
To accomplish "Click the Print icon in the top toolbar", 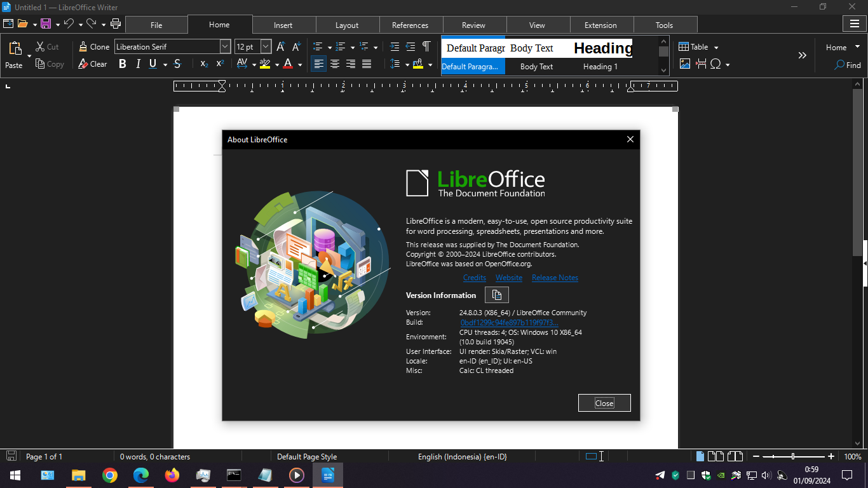I will (116, 24).
